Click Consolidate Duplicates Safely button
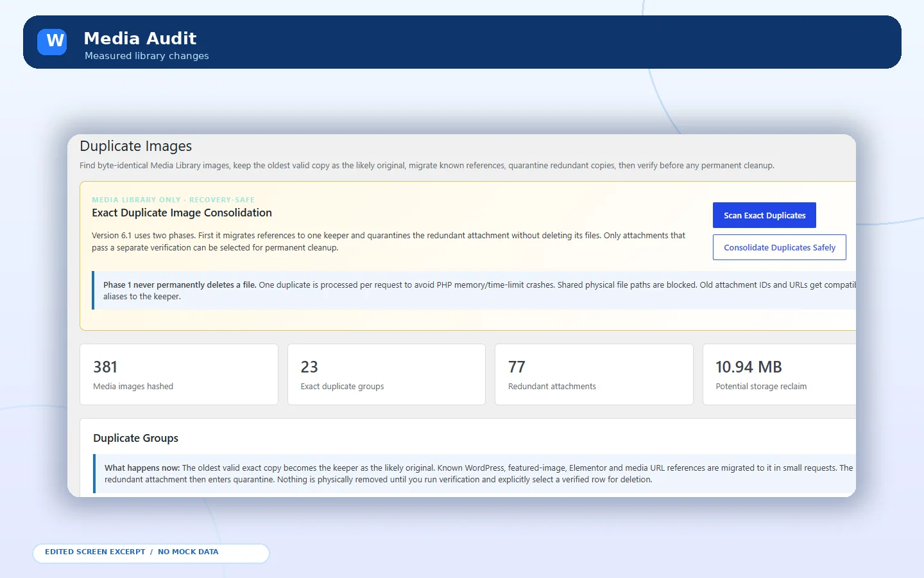The height and width of the screenshot is (578, 924). pos(780,247)
